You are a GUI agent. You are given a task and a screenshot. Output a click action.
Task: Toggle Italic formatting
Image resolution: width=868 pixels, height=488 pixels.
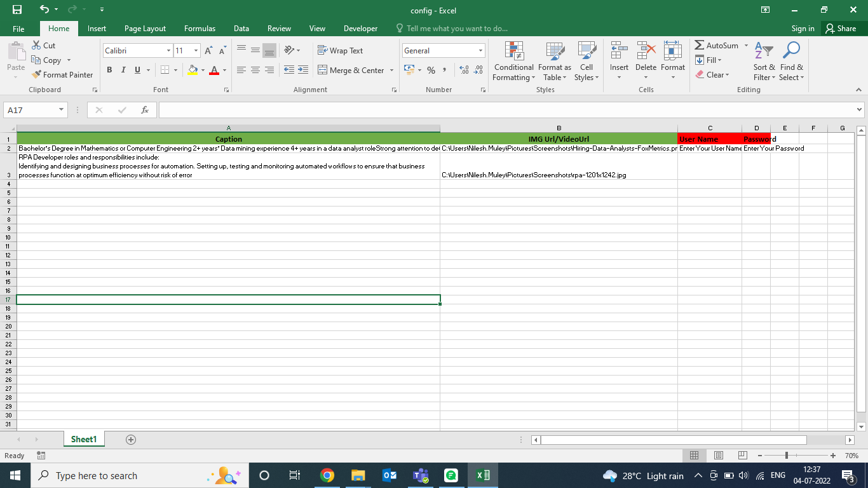pyautogui.click(x=123, y=70)
